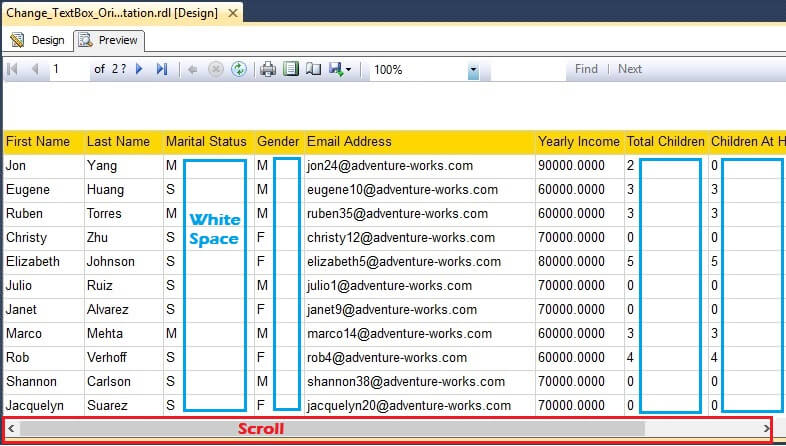Click the Gender column header
The height and width of the screenshot is (446, 786).
coord(279,142)
